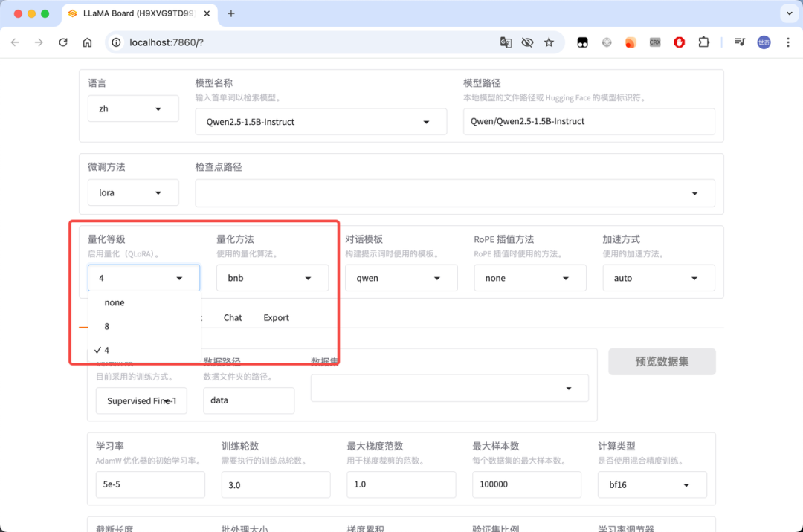Image resolution: width=803 pixels, height=532 pixels.
Task: Select the LLaMA Board browser tab
Action: [x=139, y=14]
